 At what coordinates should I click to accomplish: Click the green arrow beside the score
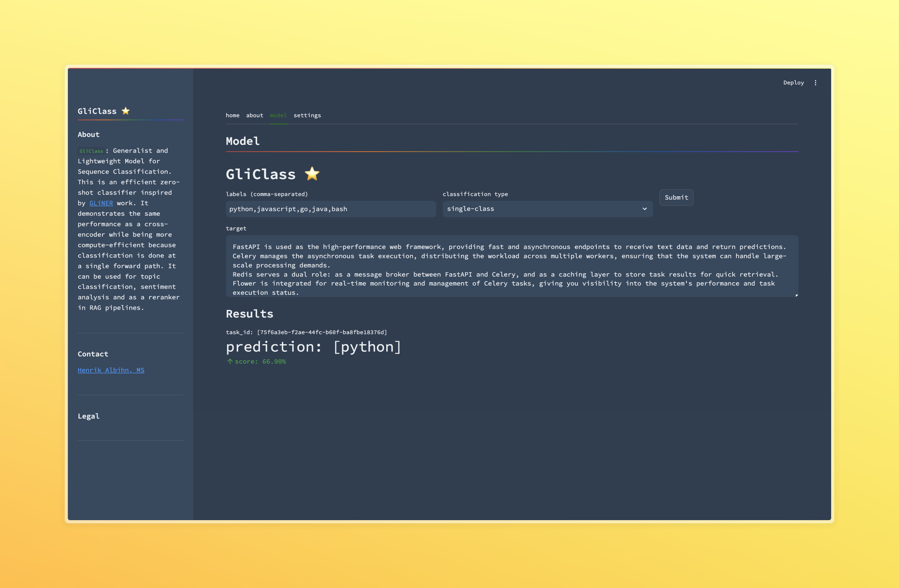[230, 361]
